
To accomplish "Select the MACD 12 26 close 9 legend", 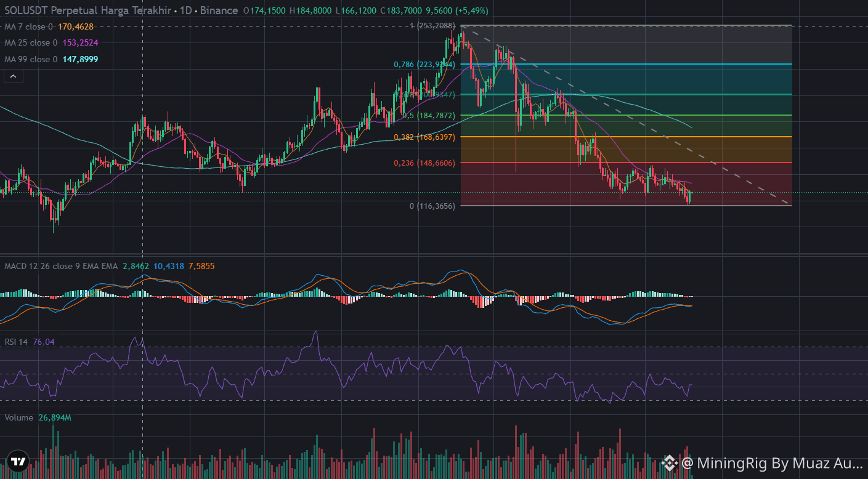I will pyautogui.click(x=62, y=266).
